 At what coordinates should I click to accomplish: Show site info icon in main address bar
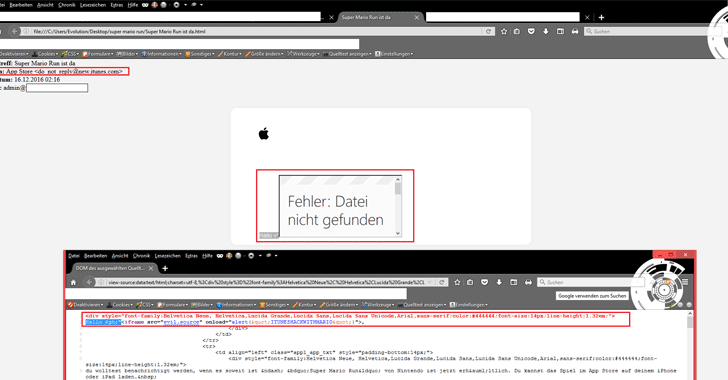(x=26, y=31)
